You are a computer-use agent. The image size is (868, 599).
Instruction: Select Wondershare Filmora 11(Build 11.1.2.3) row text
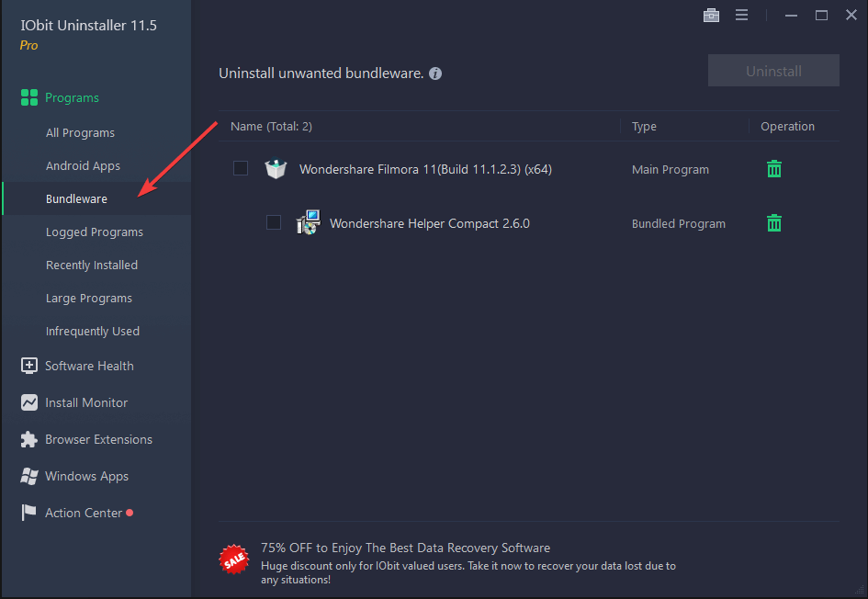coord(425,169)
